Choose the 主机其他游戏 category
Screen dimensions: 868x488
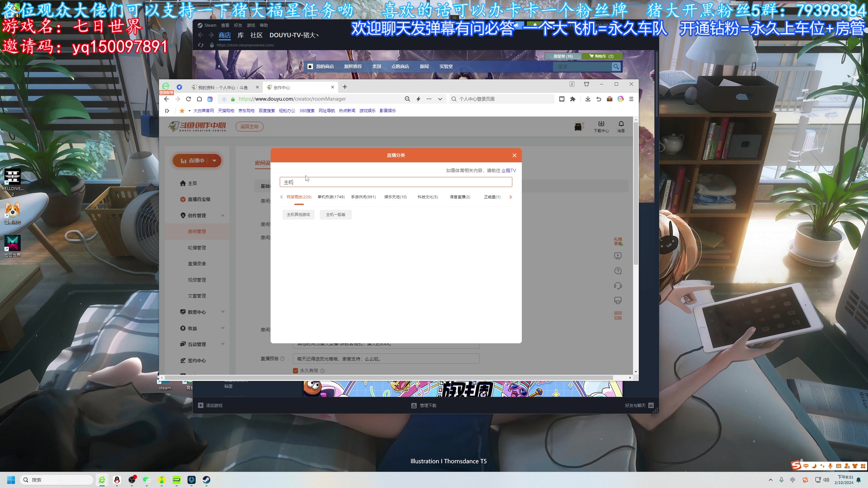point(298,215)
